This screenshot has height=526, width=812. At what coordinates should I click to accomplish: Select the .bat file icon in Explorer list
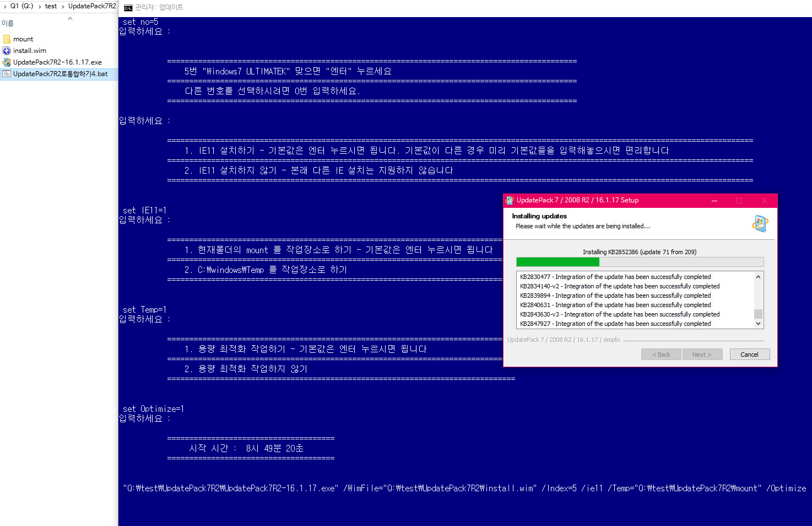click(x=7, y=74)
